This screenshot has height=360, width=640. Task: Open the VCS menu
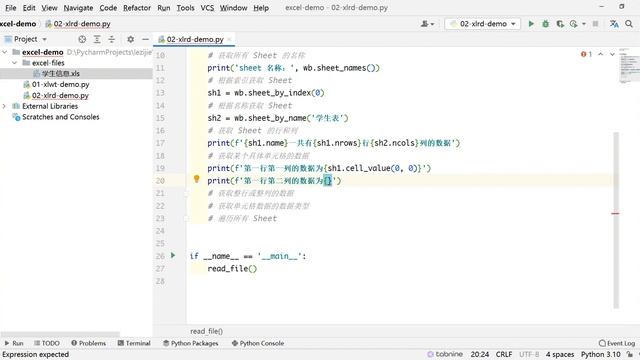207,8
